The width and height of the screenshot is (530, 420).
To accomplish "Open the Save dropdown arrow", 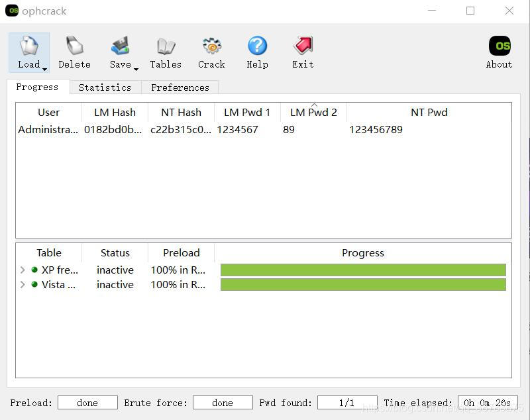I will click(x=136, y=70).
